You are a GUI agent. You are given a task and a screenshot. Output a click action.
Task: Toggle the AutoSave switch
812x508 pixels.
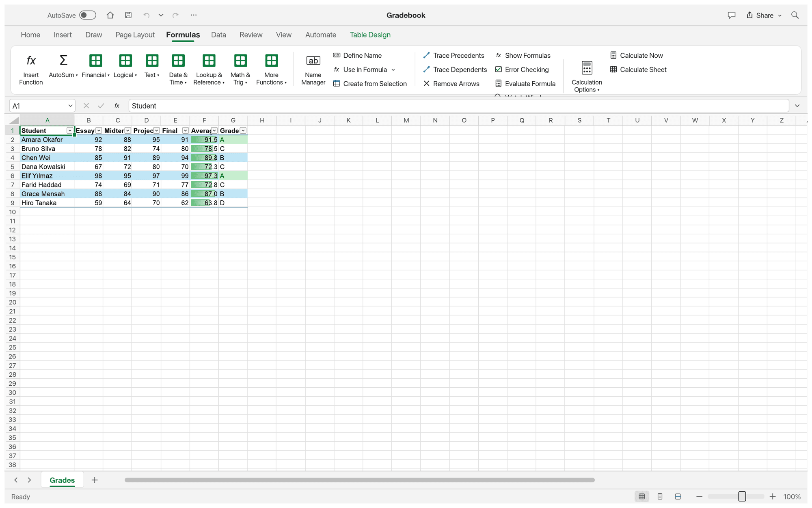point(88,15)
